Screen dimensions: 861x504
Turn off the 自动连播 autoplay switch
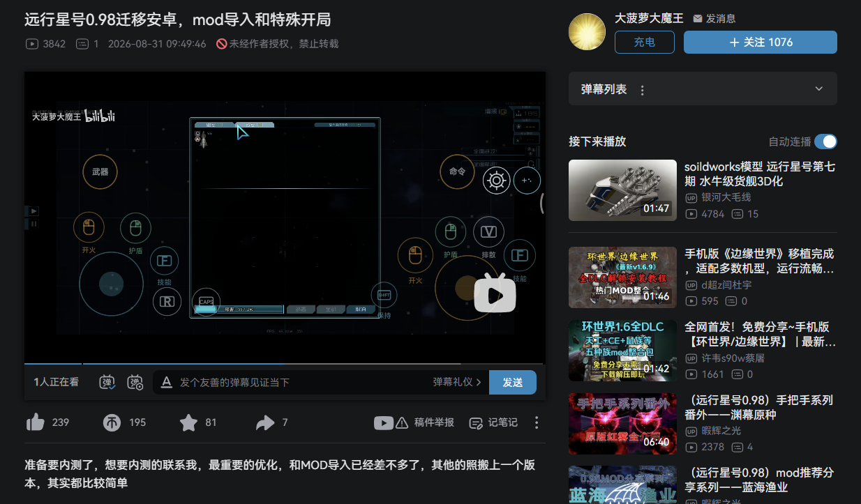click(x=825, y=142)
